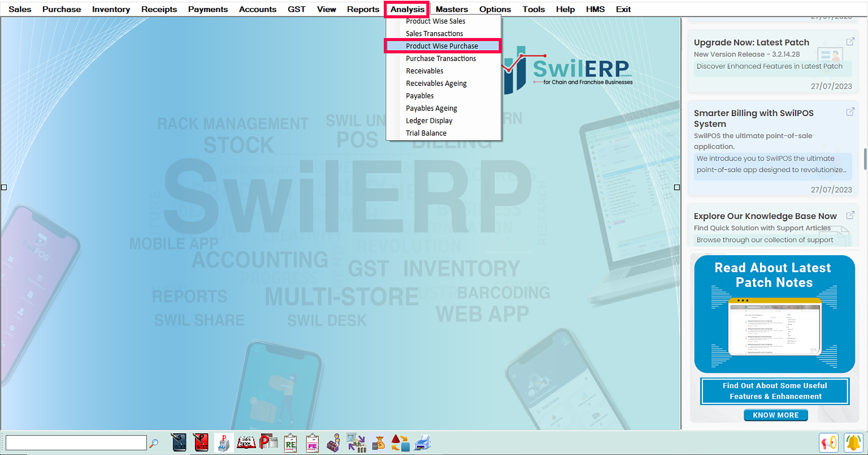Click Find Out About Some Useful Features button
This screenshot has height=455, width=868.
tap(775, 391)
